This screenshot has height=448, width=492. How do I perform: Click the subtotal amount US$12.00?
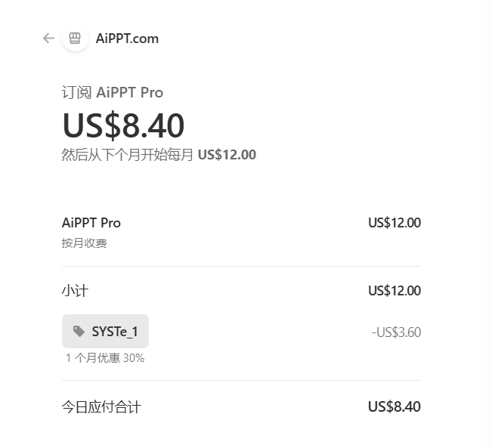coord(394,291)
